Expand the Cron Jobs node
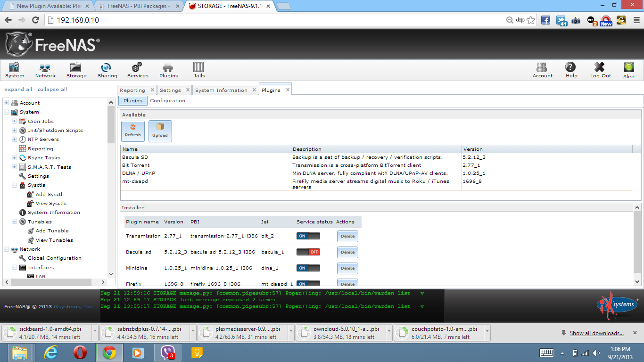This screenshot has width=644, height=362. click(15, 121)
